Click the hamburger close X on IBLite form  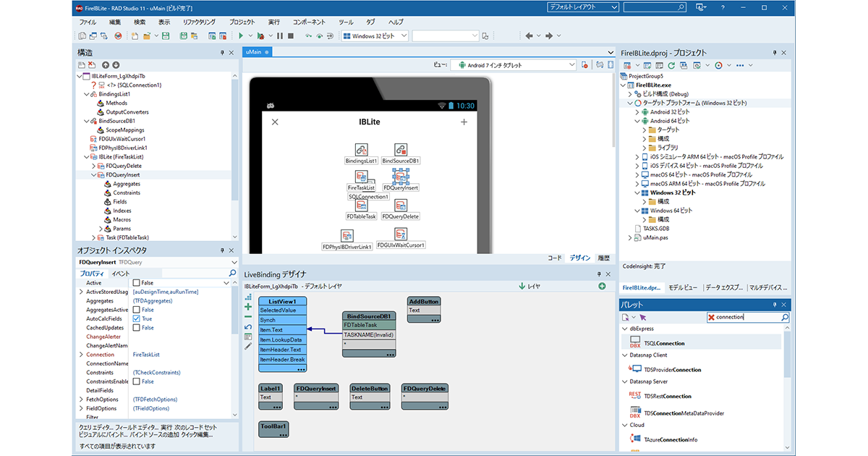pyautogui.click(x=275, y=122)
